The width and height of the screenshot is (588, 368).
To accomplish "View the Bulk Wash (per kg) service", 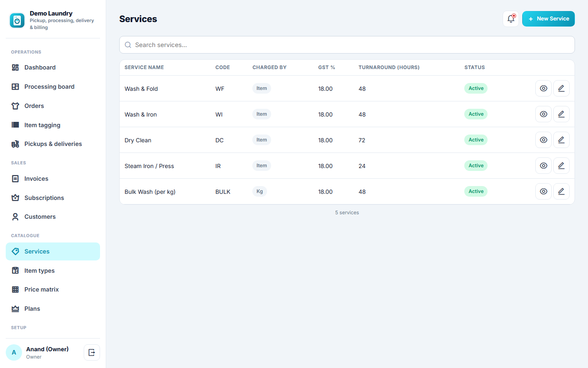I will (543, 191).
